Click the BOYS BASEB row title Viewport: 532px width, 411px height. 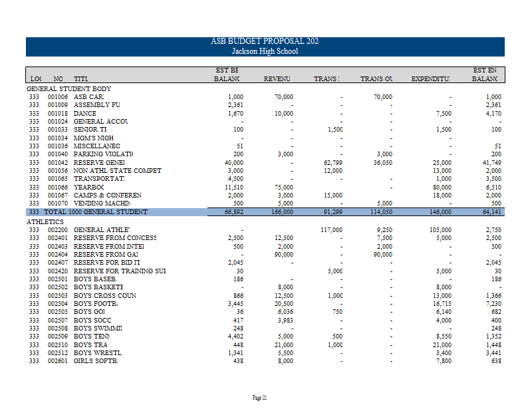pos(95,279)
